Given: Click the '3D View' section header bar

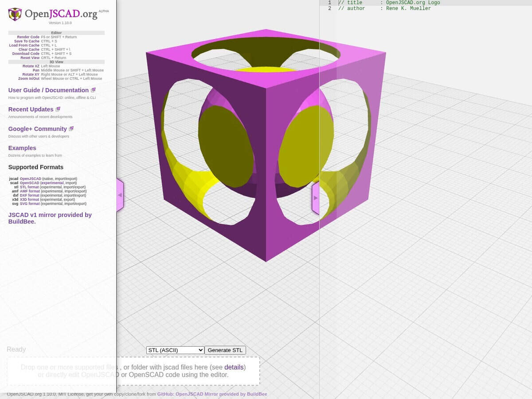Looking at the screenshot, I should pos(56,62).
